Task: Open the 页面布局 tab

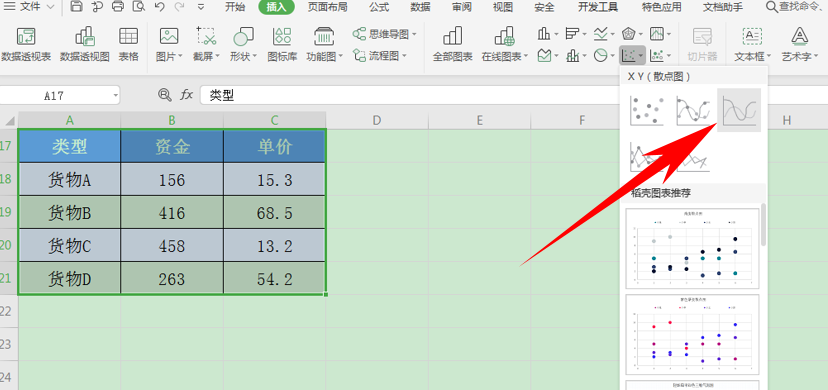Action: (327, 7)
